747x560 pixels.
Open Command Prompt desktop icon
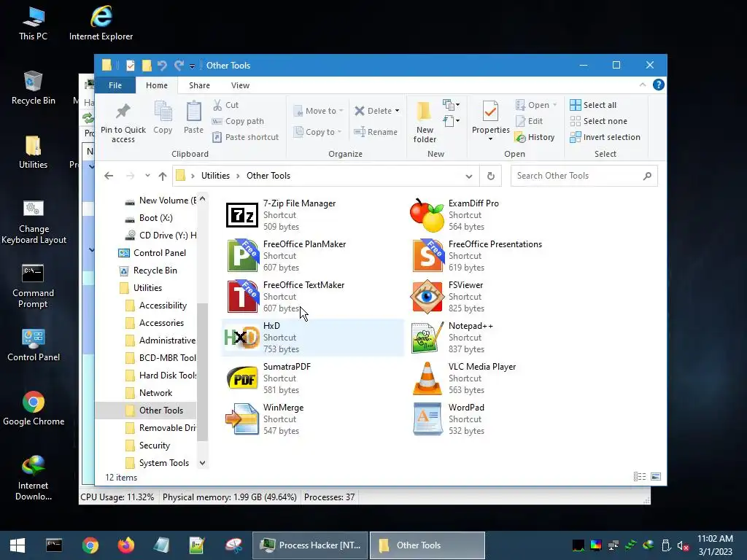[33, 286]
